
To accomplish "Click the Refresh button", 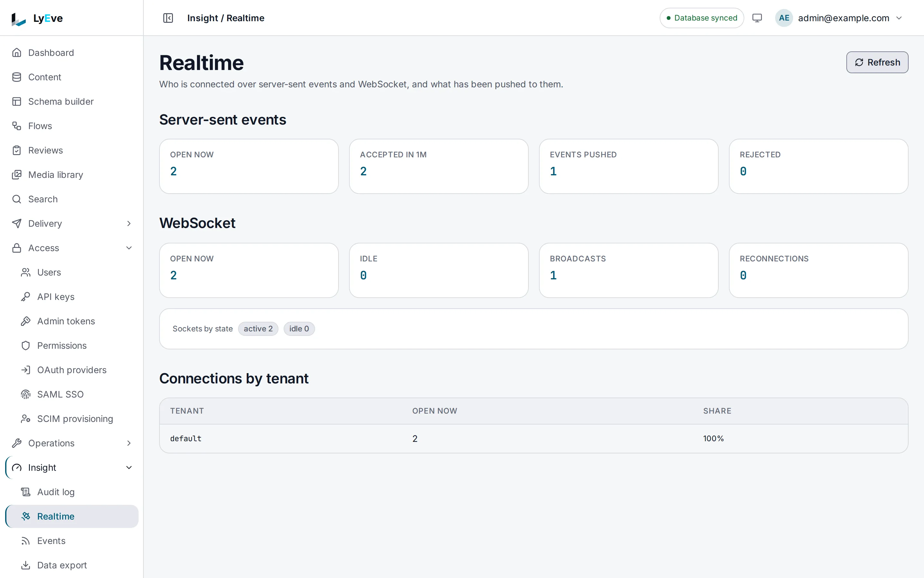I will click(x=877, y=62).
